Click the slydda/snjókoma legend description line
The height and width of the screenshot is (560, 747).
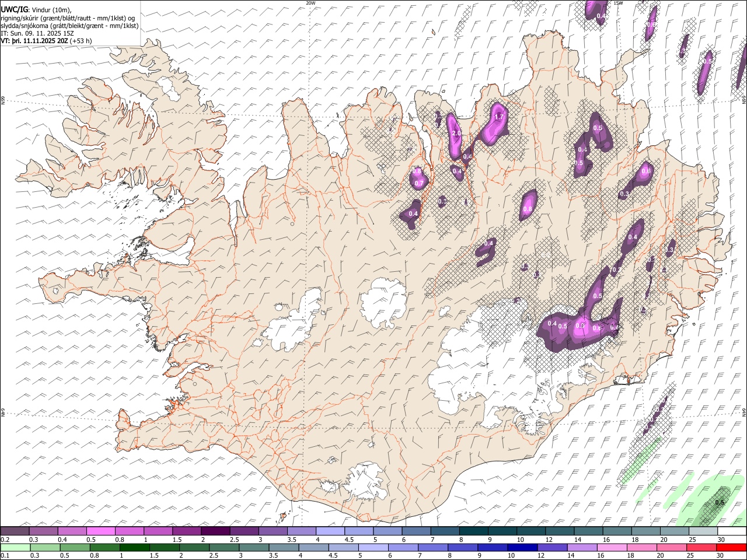click(69, 26)
